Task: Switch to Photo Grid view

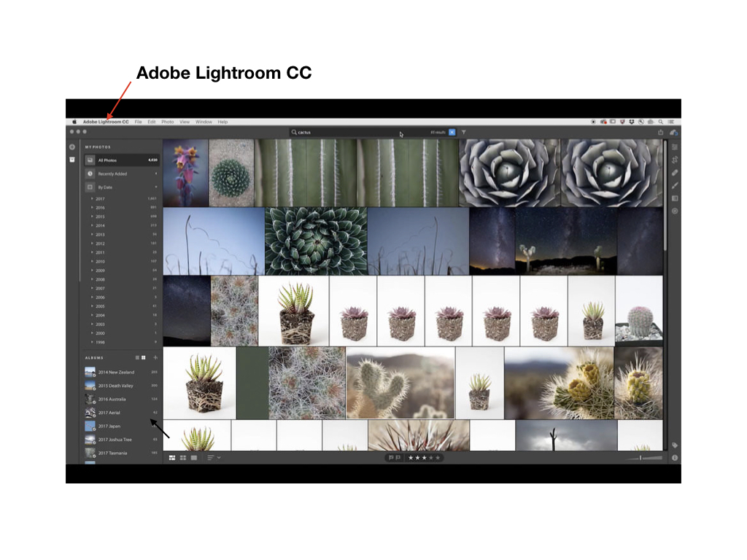Action: pos(172,458)
